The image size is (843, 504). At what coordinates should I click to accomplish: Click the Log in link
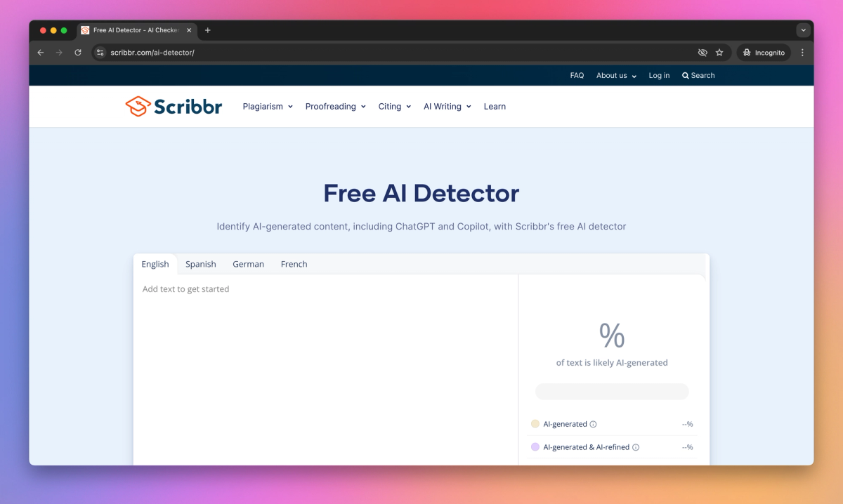pyautogui.click(x=659, y=75)
